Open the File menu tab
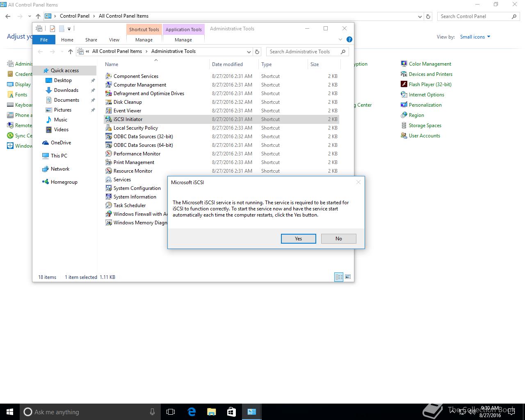This screenshot has width=525, height=420. click(x=44, y=40)
